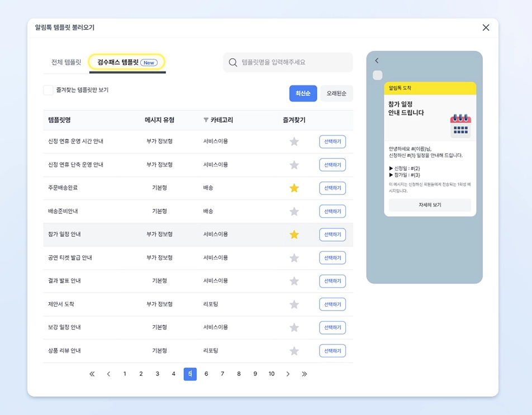Click the search magnifier icon
The image size is (532, 415).
[x=233, y=62]
